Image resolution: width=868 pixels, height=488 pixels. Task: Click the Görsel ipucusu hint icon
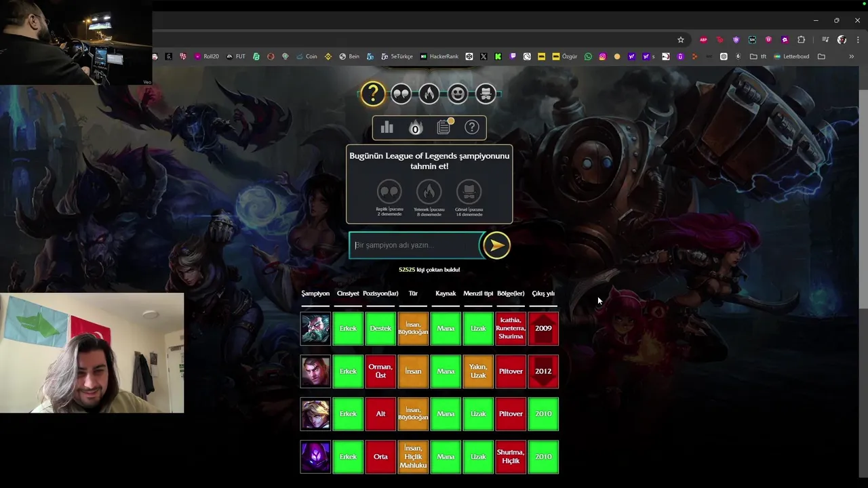469,192
